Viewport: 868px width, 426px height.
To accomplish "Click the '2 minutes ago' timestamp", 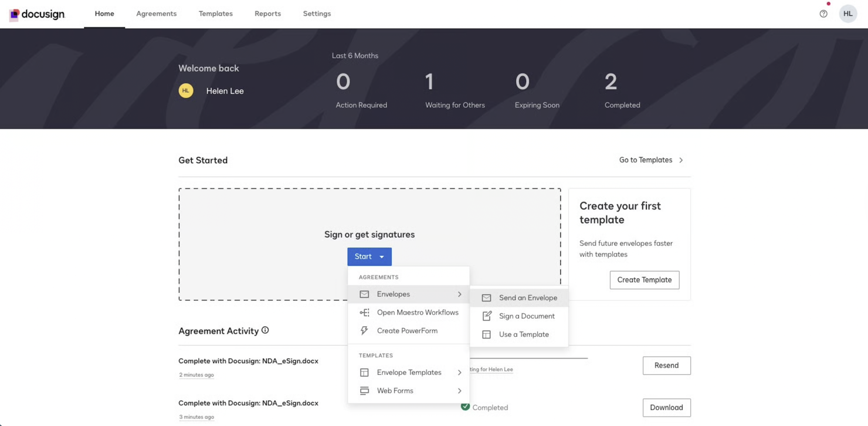I will [196, 375].
